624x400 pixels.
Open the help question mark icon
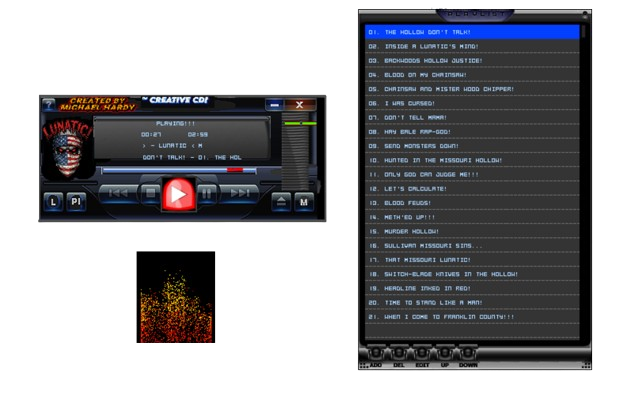tap(49, 103)
